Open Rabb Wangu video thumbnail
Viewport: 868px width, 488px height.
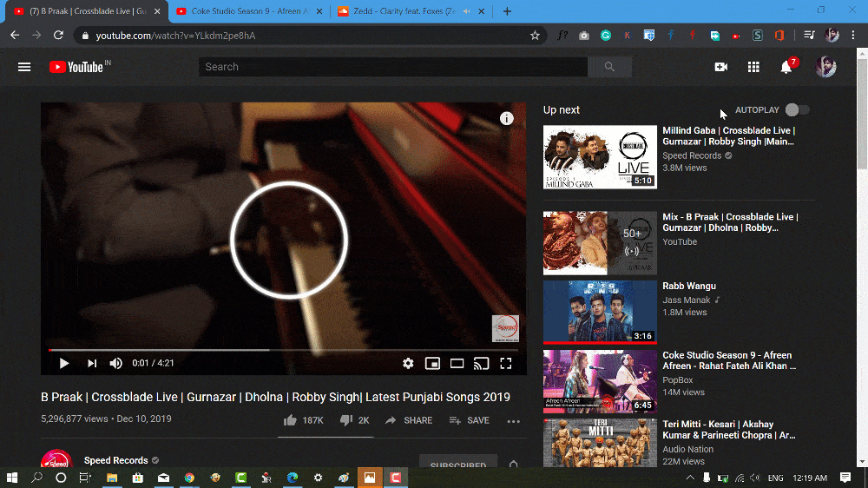coord(600,312)
